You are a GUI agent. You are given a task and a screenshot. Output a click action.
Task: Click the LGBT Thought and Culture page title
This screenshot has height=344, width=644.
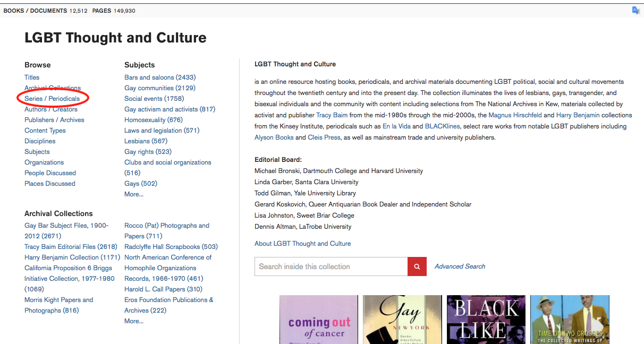115,38
